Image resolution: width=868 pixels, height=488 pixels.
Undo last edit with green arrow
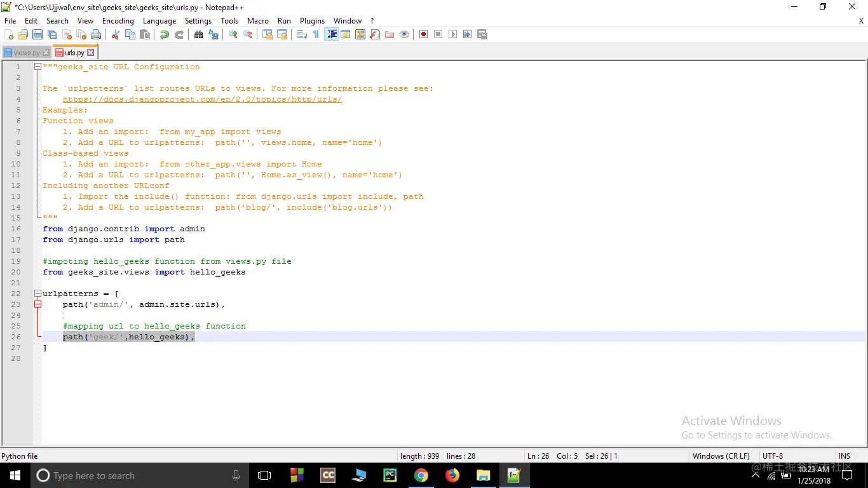165,34
